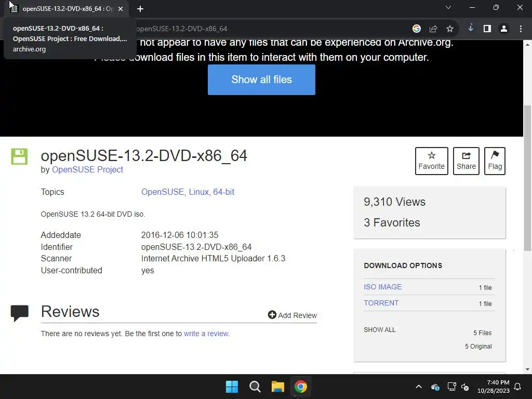Follow the write a review link
The width and height of the screenshot is (532, 399).
206,334
